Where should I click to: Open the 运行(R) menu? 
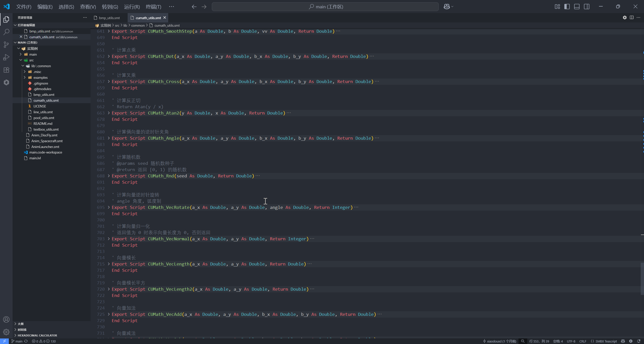[132, 7]
